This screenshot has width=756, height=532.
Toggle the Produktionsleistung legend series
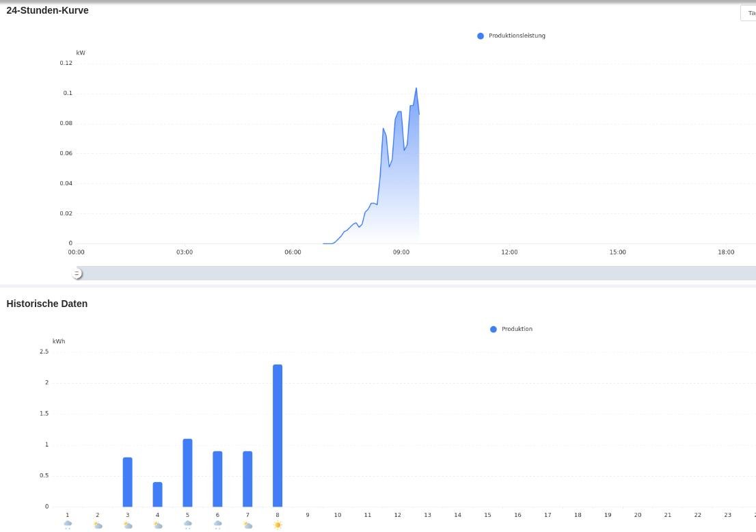511,36
